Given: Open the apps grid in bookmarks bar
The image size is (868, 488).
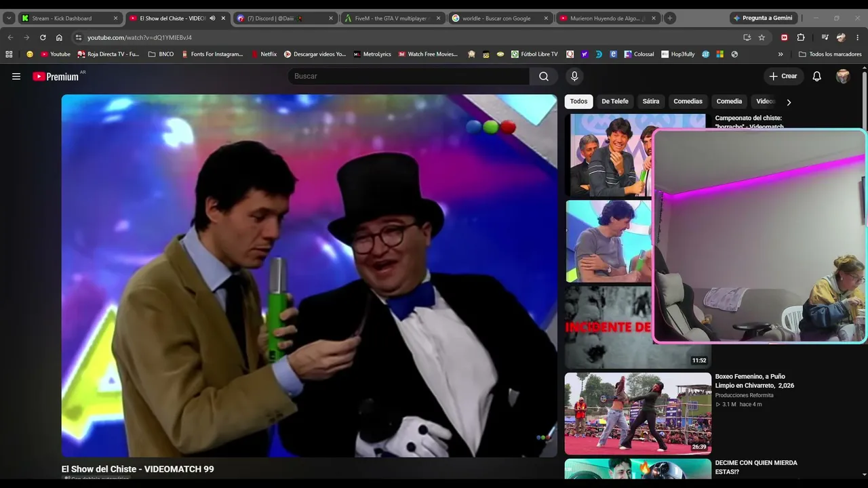Looking at the screenshot, I should [x=9, y=54].
